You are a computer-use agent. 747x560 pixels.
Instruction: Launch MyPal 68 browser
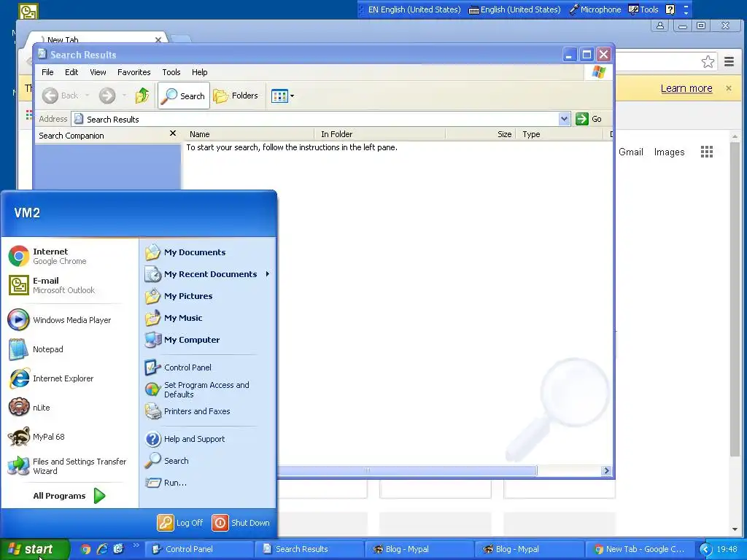point(37,437)
